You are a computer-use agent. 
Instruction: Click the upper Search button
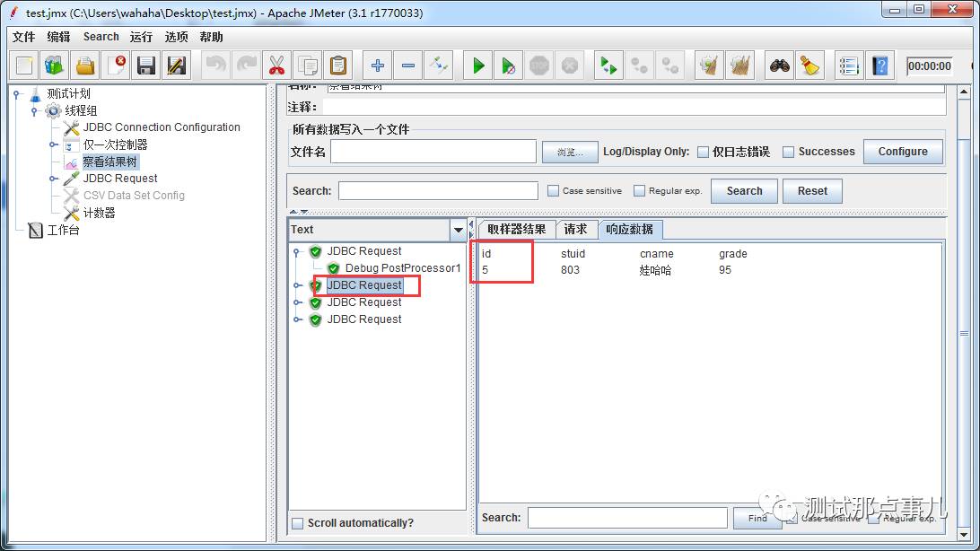744,191
